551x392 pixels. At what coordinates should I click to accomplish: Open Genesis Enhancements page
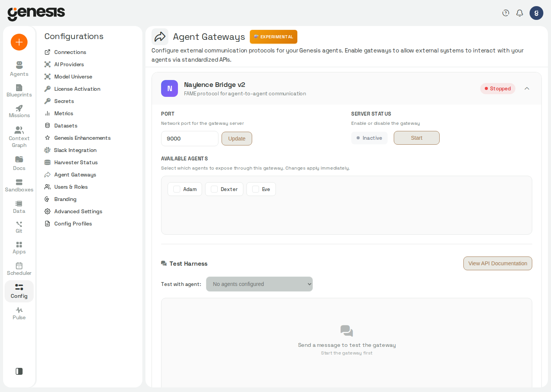[78, 138]
